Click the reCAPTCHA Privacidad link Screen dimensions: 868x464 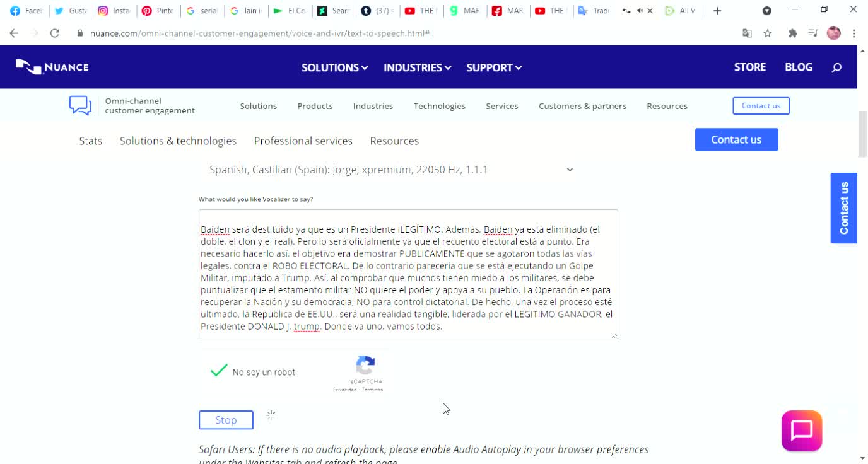[x=346, y=390]
